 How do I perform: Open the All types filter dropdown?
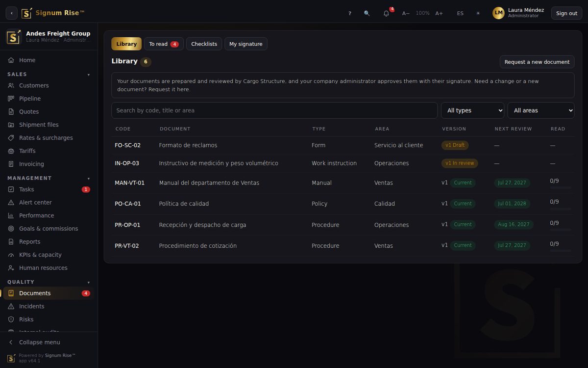472,110
